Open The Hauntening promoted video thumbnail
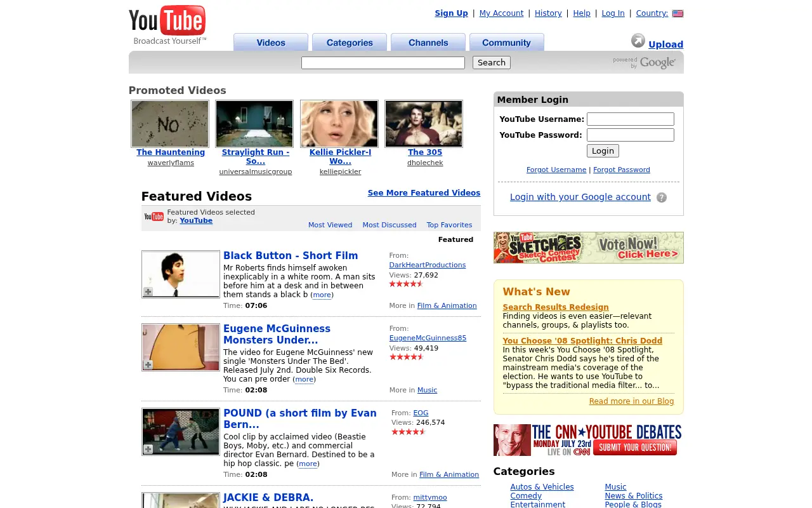Screen dimensions: 812x508 [170, 124]
